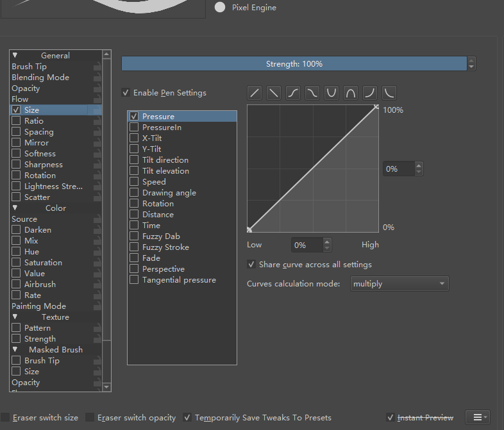
Task: Apply the S-shaped curve preset
Action: pos(293,93)
